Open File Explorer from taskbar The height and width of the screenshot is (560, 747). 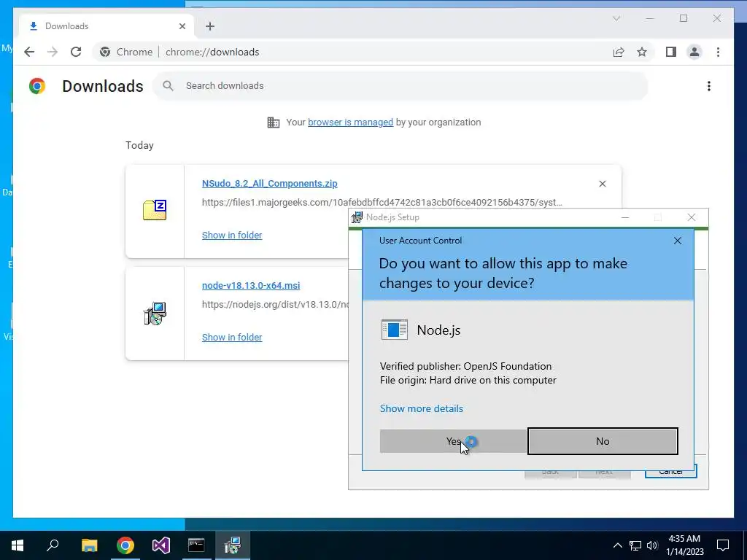click(89, 545)
